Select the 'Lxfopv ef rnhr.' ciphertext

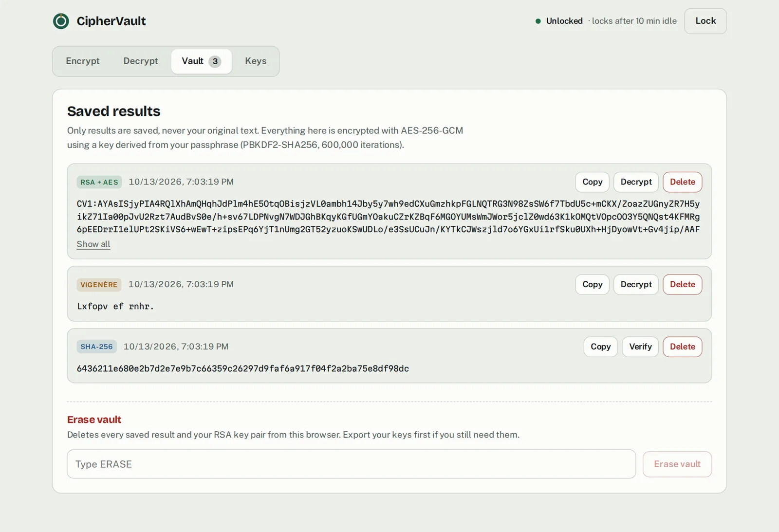click(x=115, y=306)
